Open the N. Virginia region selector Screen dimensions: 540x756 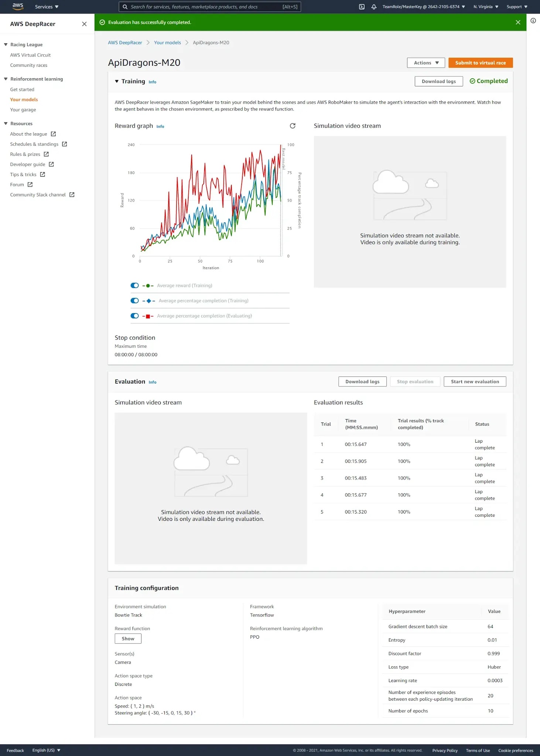(x=486, y=7)
